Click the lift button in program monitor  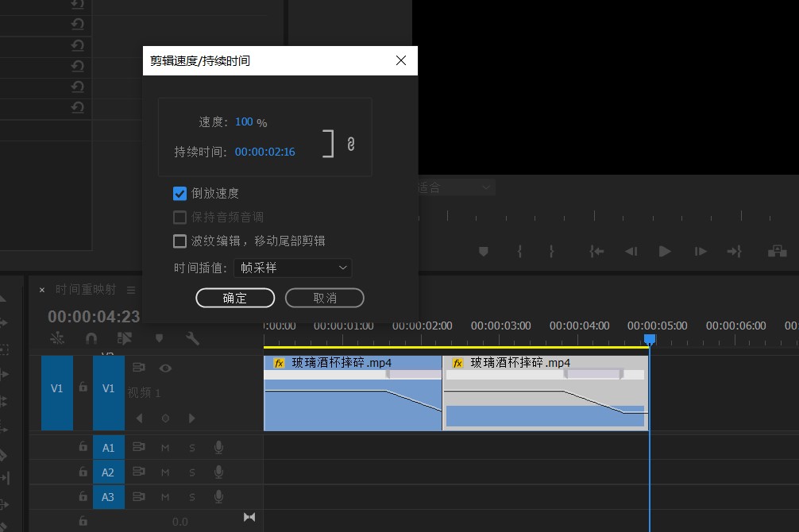click(777, 251)
